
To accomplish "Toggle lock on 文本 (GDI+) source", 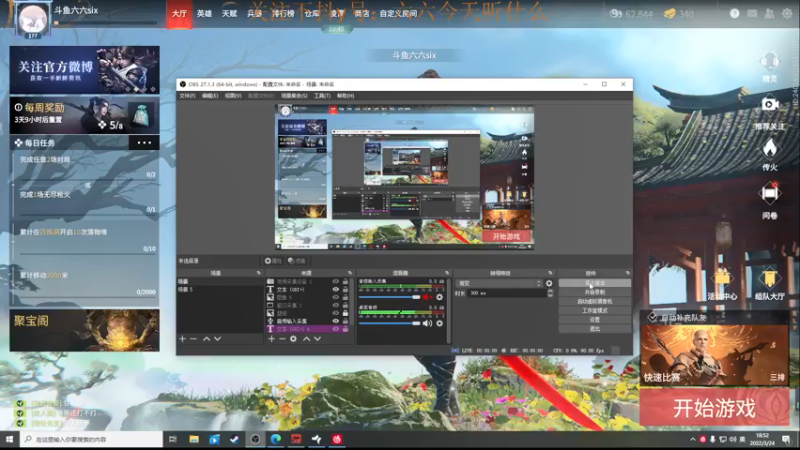I will tap(345, 289).
